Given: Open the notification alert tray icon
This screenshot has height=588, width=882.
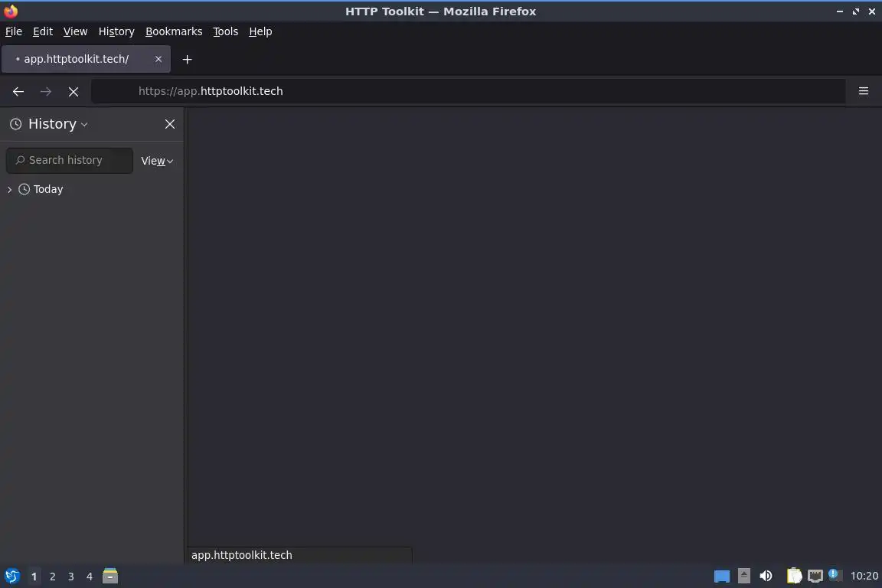Looking at the screenshot, I should pyautogui.click(x=835, y=575).
